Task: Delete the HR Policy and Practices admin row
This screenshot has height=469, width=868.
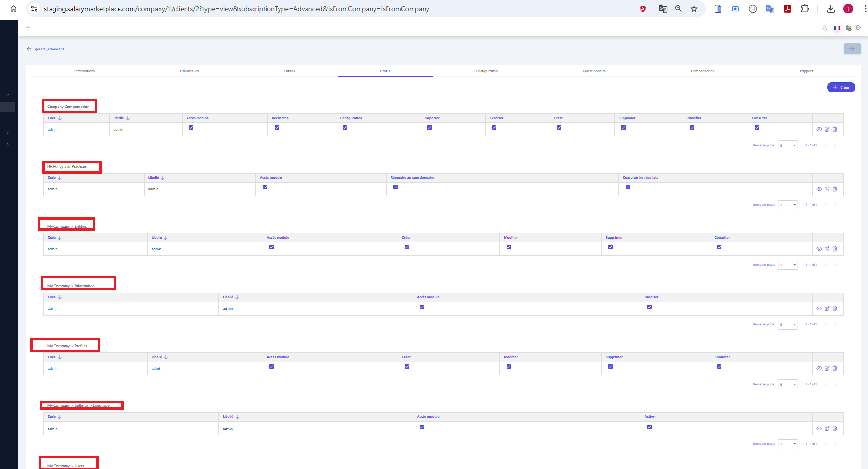Action: coord(835,189)
